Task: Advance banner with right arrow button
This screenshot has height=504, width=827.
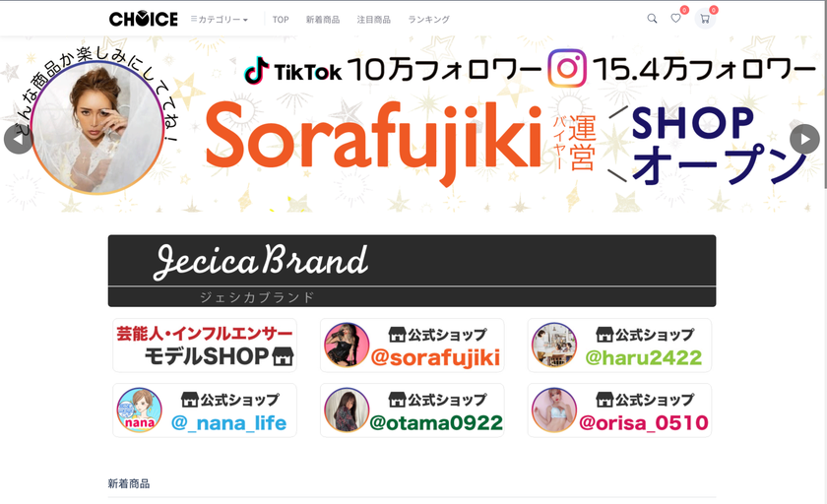Action: coord(805,139)
